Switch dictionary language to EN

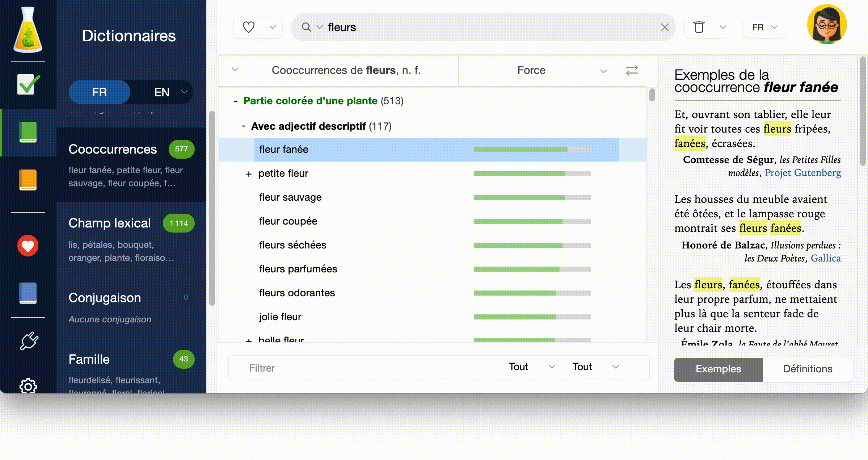162,92
